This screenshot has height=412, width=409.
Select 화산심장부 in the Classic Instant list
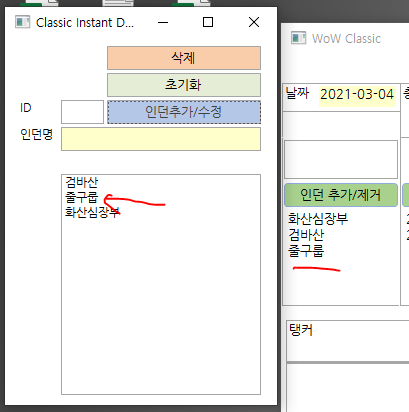coord(92,212)
